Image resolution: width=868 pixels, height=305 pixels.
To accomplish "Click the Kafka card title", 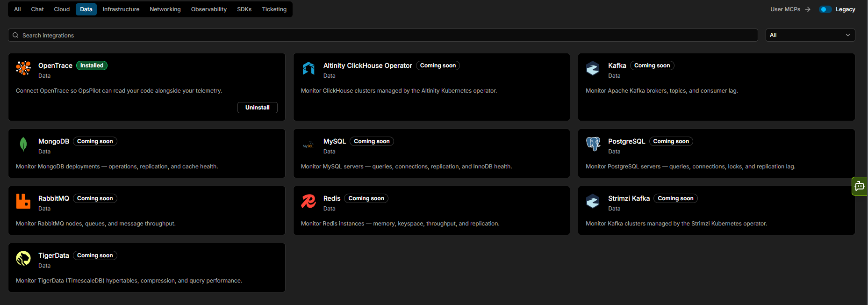I will click(617, 65).
